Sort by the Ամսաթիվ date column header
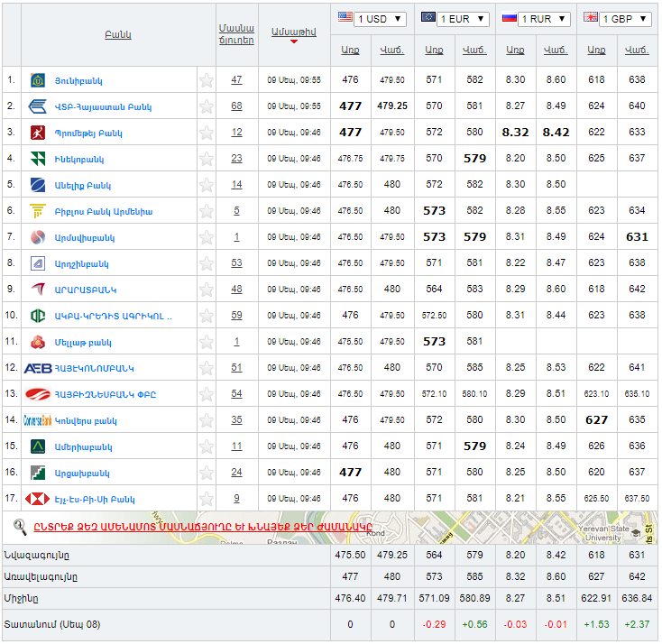662x644 pixels. 291,32
